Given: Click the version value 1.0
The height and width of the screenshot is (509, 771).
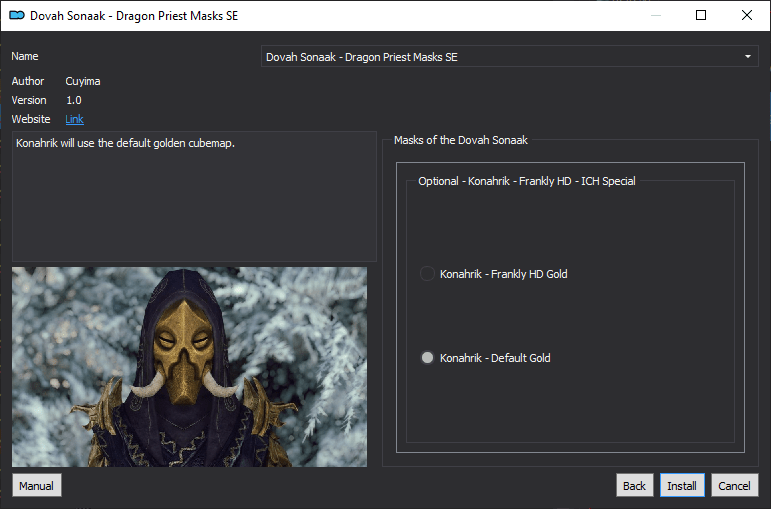Looking at the screenshot, I should [x=74, y=100].
